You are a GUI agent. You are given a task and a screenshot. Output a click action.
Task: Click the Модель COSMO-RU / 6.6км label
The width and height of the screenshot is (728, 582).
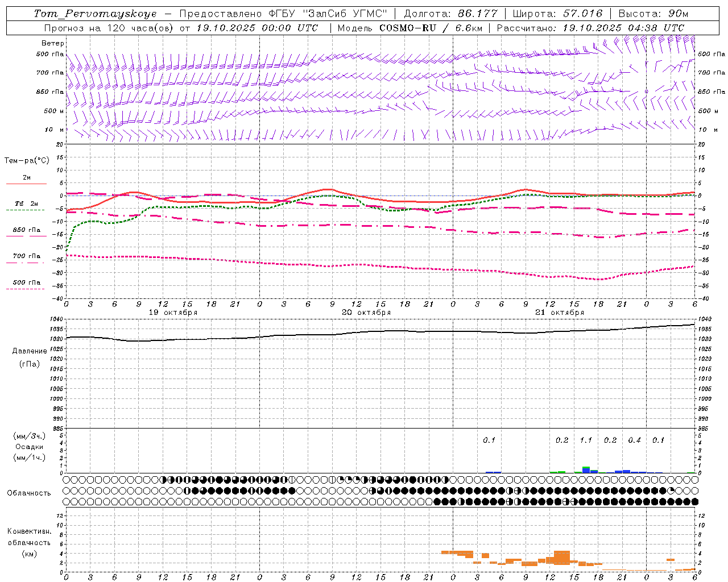(410, 28)
